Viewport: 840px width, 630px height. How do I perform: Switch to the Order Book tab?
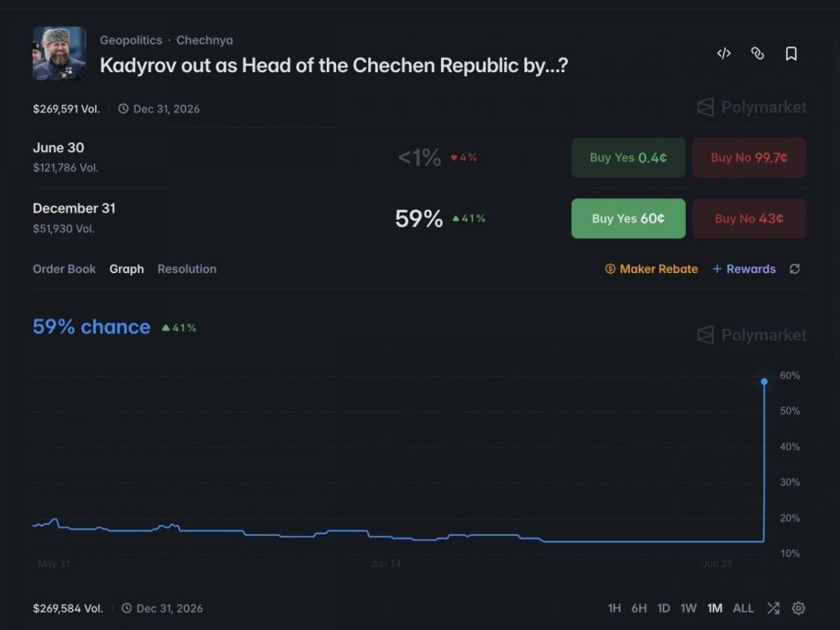[64, 269]
